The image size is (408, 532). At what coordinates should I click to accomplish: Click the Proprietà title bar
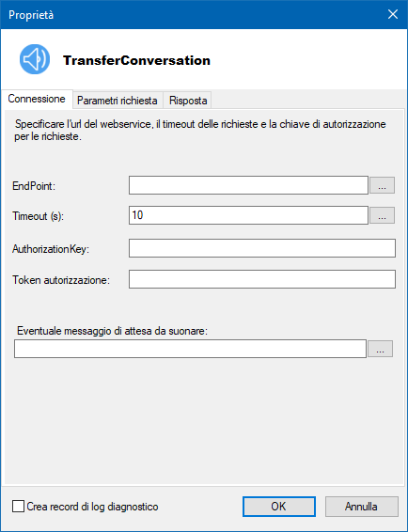pyautogui.click(x=192, y=15)
